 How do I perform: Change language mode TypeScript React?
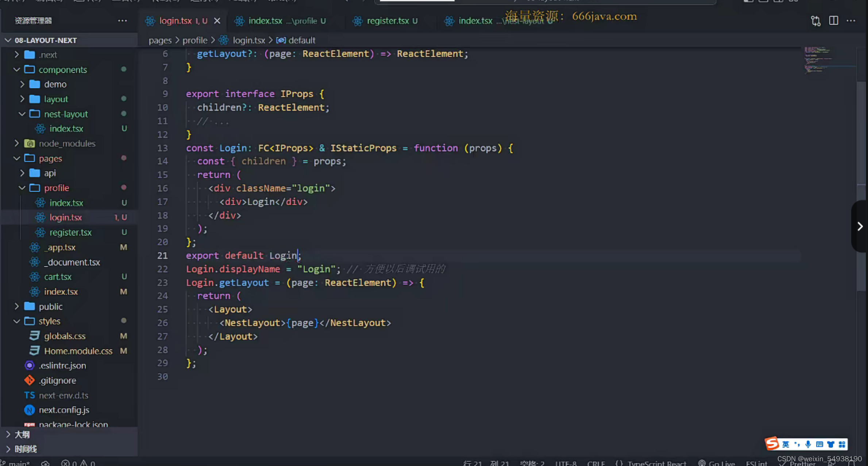coord(651,463)
